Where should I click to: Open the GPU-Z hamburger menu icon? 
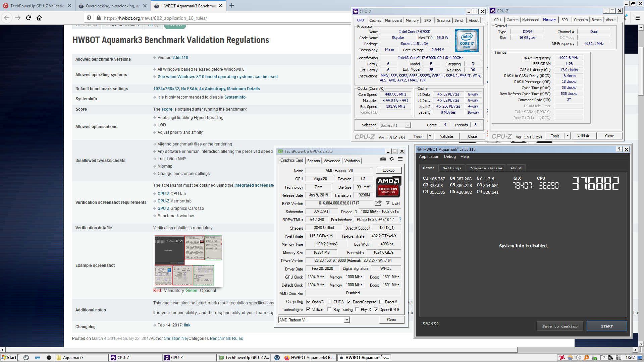pos(400,159)
